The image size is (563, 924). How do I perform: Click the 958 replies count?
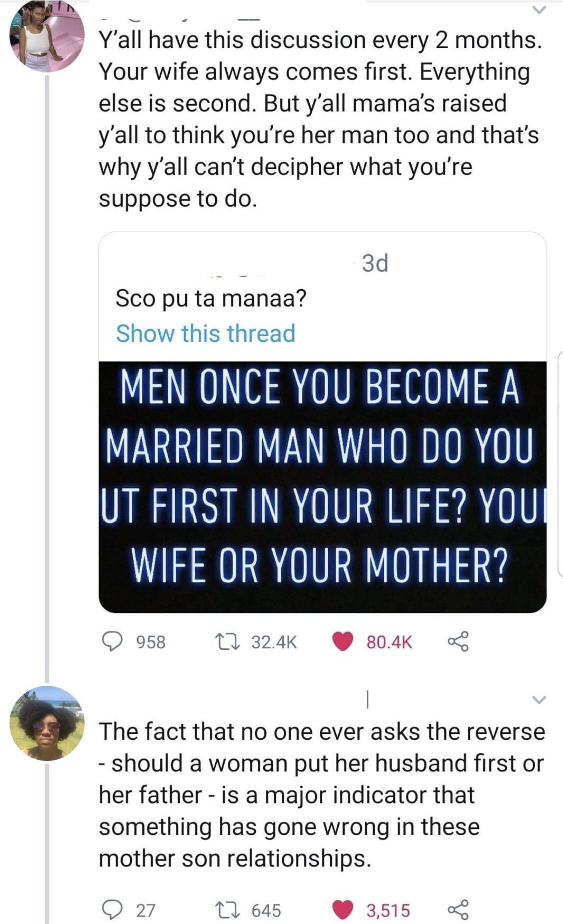151,642
